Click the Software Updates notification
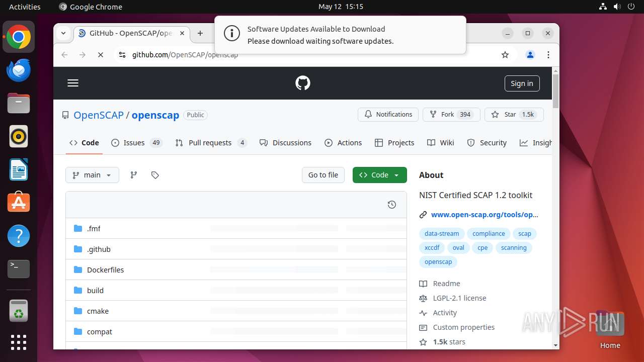The image size is (644, 362). click(x=340, y=35)
